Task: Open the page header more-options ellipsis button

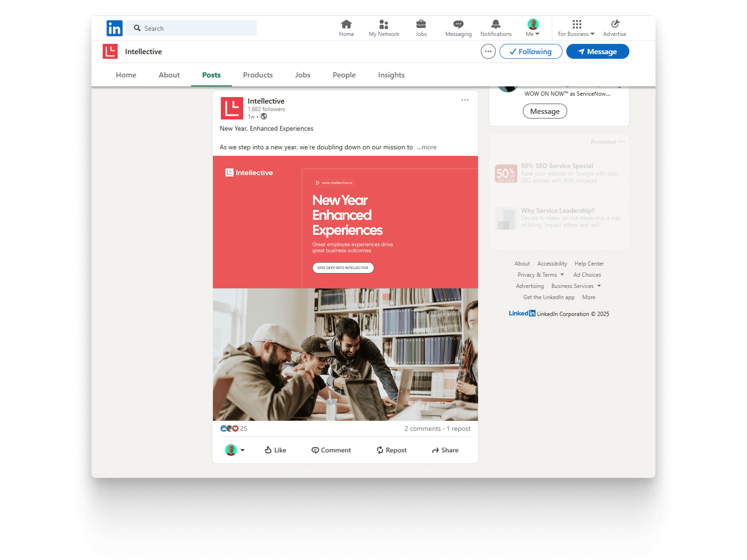Action: (x=488, y=52)
